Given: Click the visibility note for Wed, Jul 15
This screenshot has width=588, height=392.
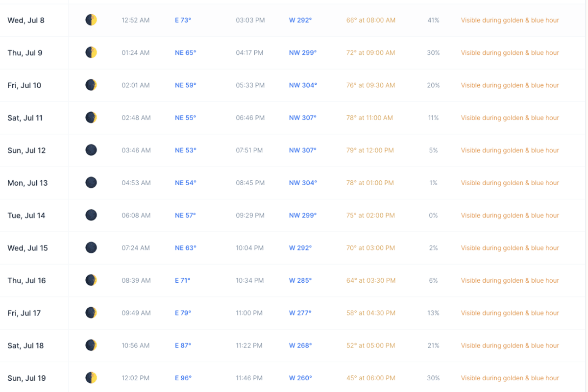Looking at the screenshot, I should (510, 248).
